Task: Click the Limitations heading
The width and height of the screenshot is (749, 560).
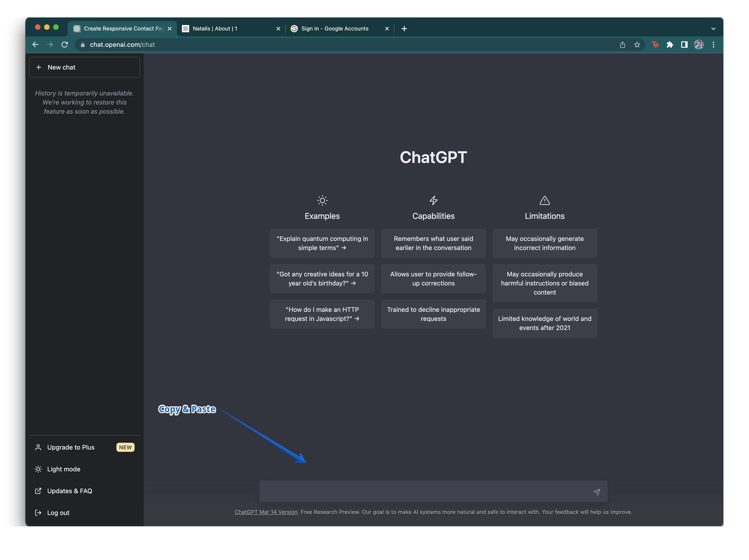Action: click(x=545, y=216)
